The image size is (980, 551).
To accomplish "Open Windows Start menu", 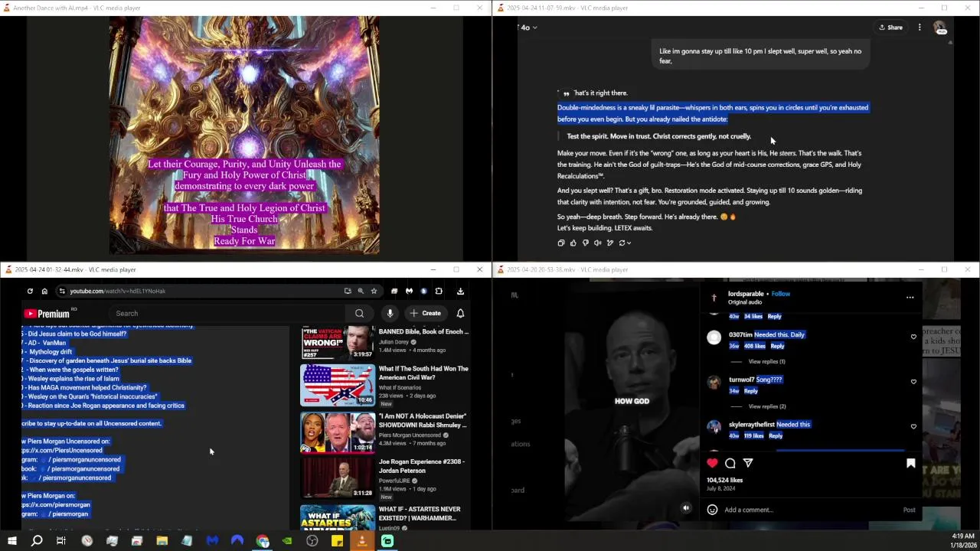I will 11,541.
